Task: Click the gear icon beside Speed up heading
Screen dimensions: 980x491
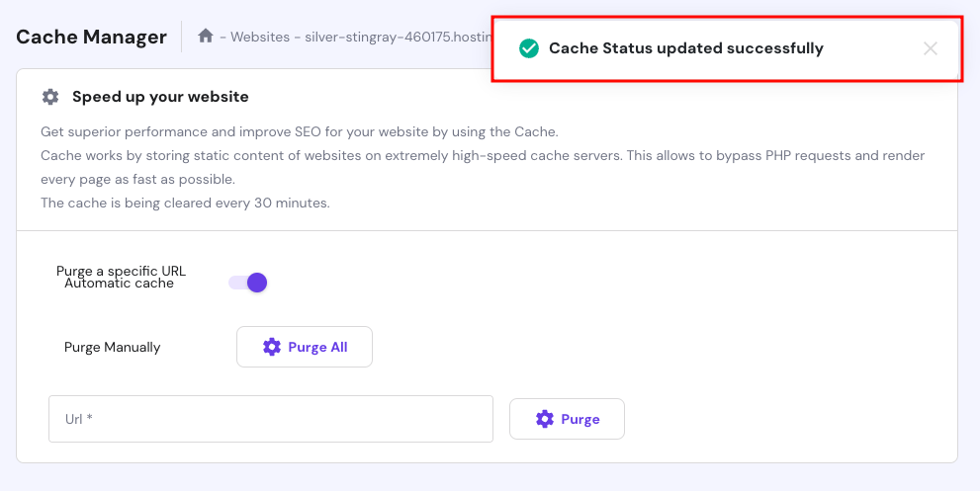Action: pos(50,97)
